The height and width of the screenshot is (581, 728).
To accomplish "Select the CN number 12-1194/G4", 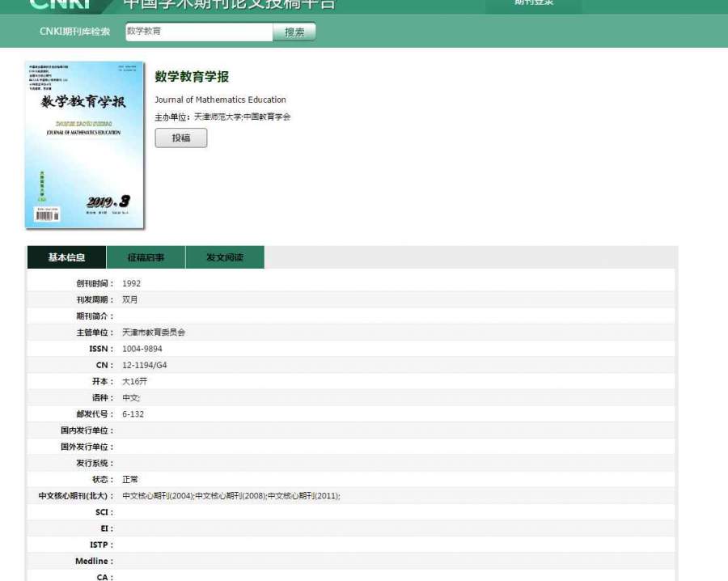I will 145,366.
